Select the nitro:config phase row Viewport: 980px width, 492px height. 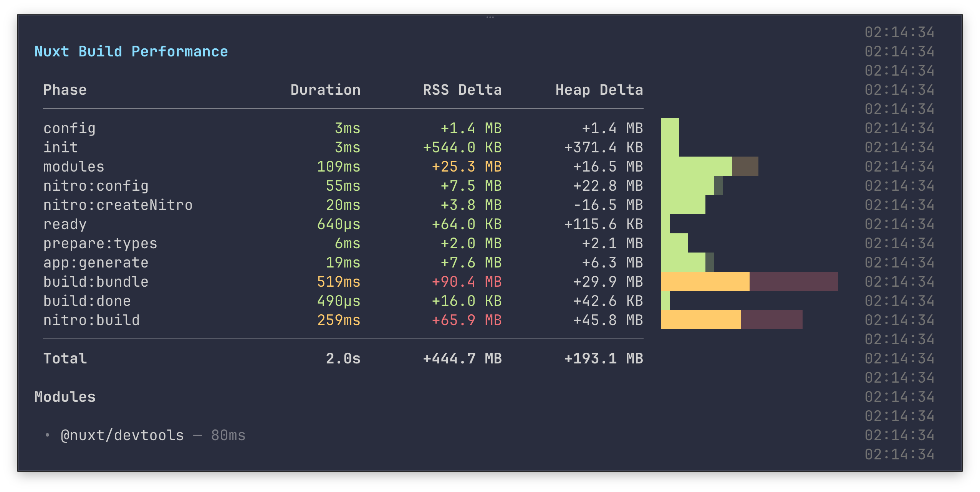coord(96,185)
